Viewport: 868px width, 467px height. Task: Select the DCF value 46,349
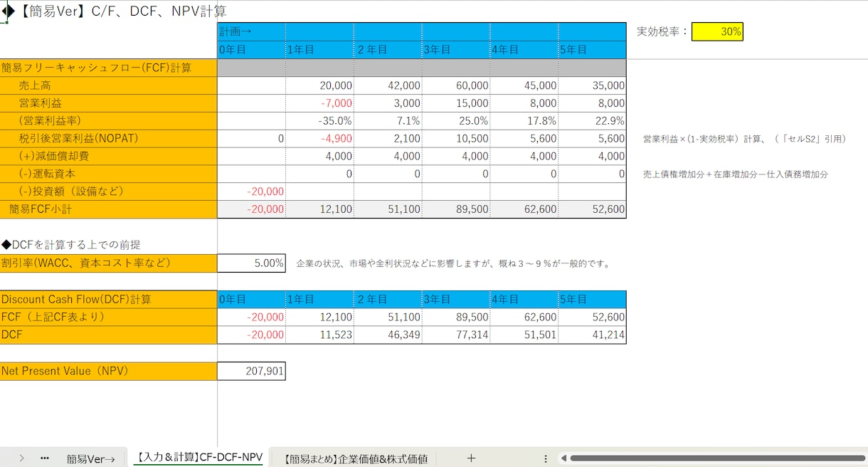[x=388, y=335]
